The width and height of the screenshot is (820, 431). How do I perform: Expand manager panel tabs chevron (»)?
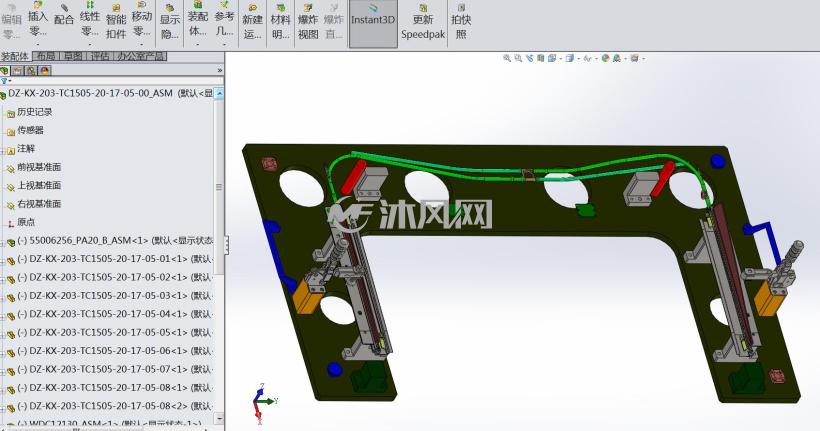click(220, 70)
